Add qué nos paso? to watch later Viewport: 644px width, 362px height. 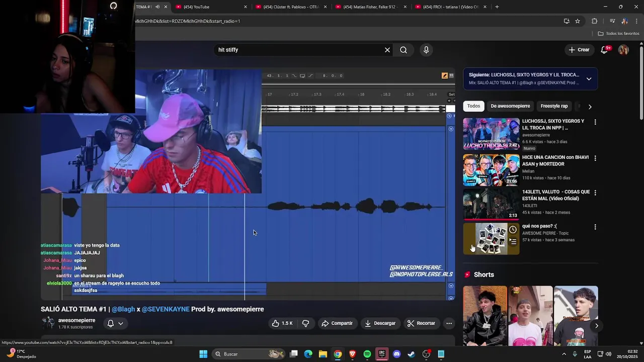[x=513, y=230]
